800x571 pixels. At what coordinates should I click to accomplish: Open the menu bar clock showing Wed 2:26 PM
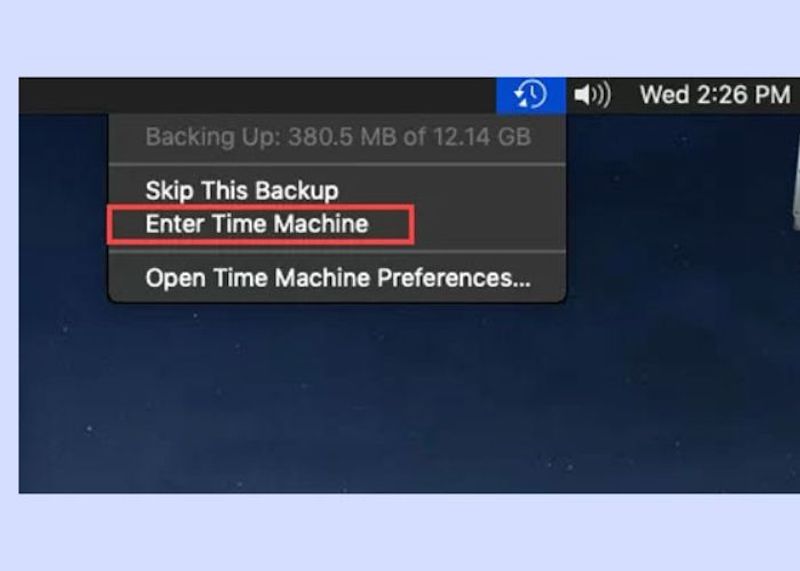[x=715, y=95]
